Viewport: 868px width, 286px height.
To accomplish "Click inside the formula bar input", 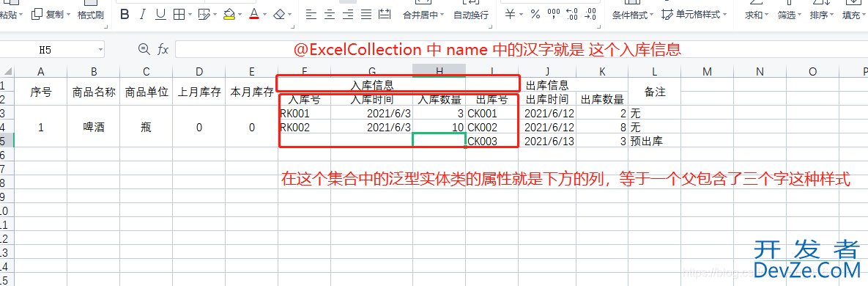I will click(x=521, y=49).
